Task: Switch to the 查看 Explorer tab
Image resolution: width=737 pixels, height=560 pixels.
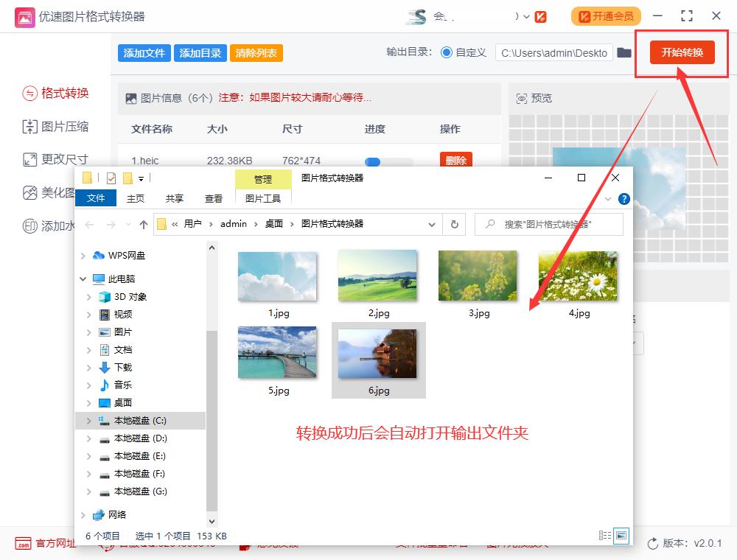Action: point(214,198)
